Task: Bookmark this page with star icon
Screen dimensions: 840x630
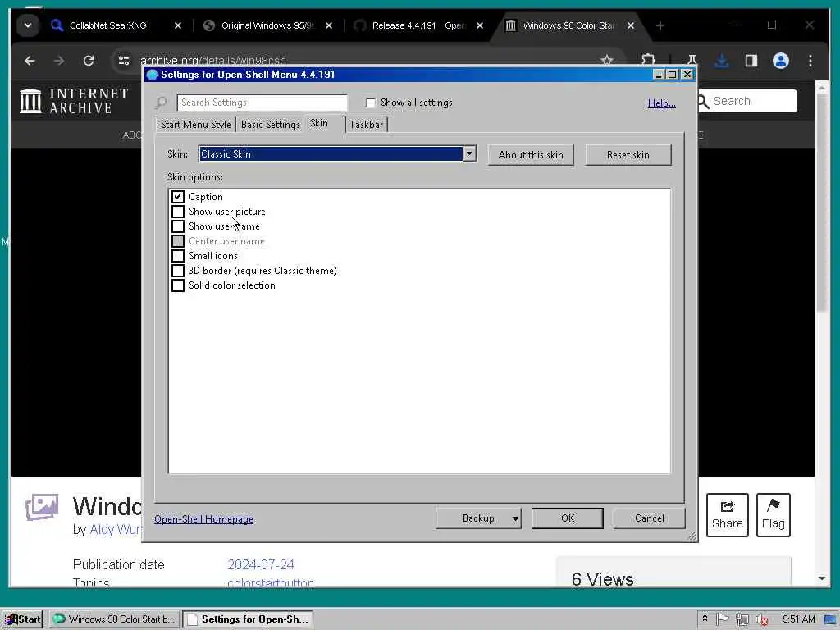Action: click(x=606, y=60)
